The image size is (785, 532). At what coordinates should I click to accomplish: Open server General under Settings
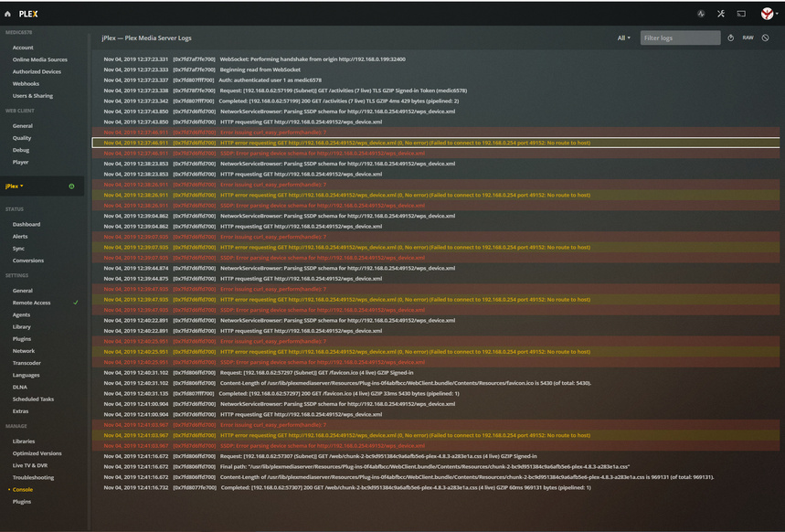pos(23,291)
